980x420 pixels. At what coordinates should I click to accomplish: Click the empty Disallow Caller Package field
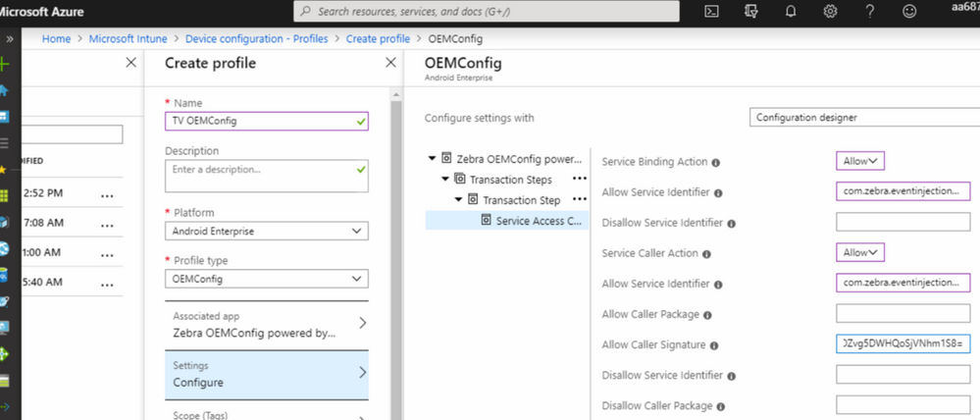tap(903, 405)
